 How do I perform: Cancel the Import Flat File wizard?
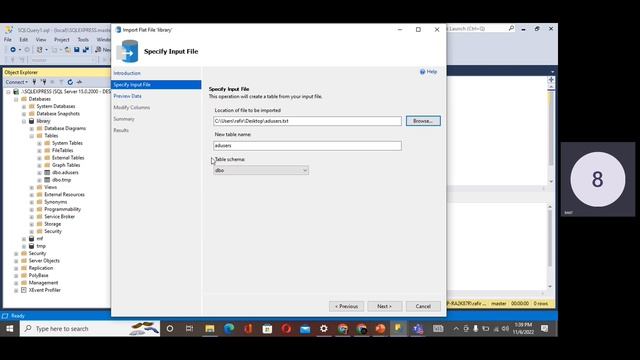click(423, 306)
